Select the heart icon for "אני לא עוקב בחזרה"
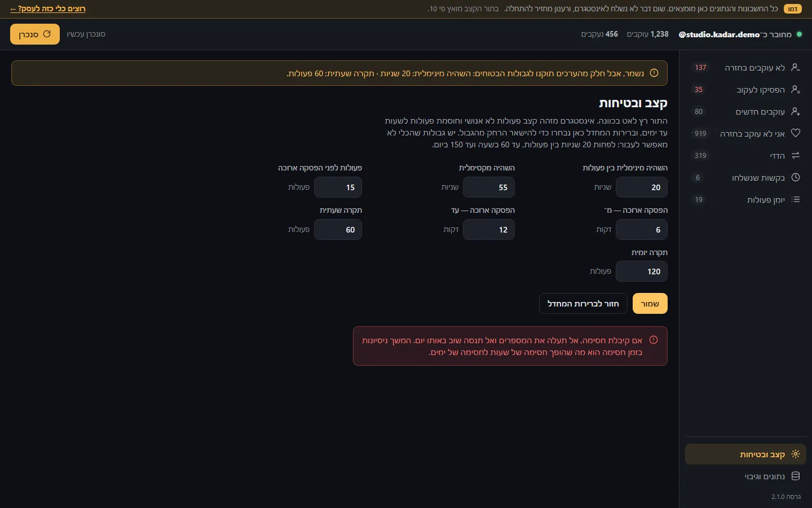The image size is (812, 508). [796, 133]
